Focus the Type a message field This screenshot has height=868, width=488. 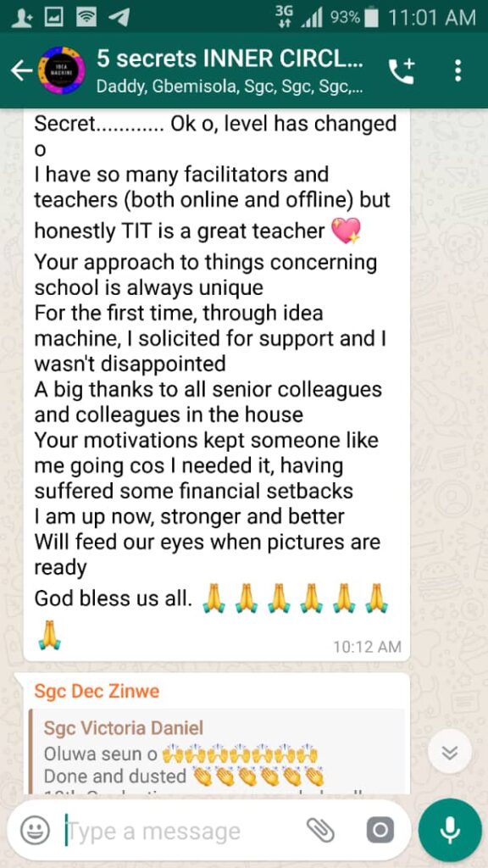tap(183, 831)
